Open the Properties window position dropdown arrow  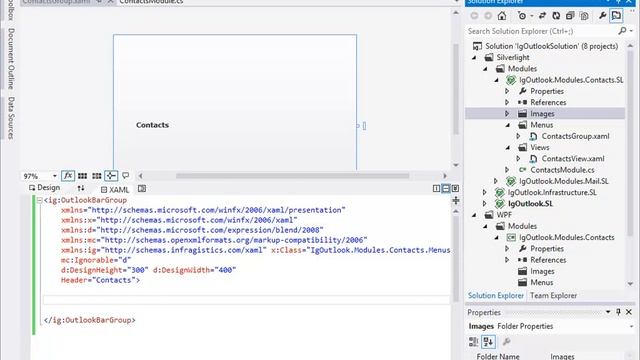[608, 312]
